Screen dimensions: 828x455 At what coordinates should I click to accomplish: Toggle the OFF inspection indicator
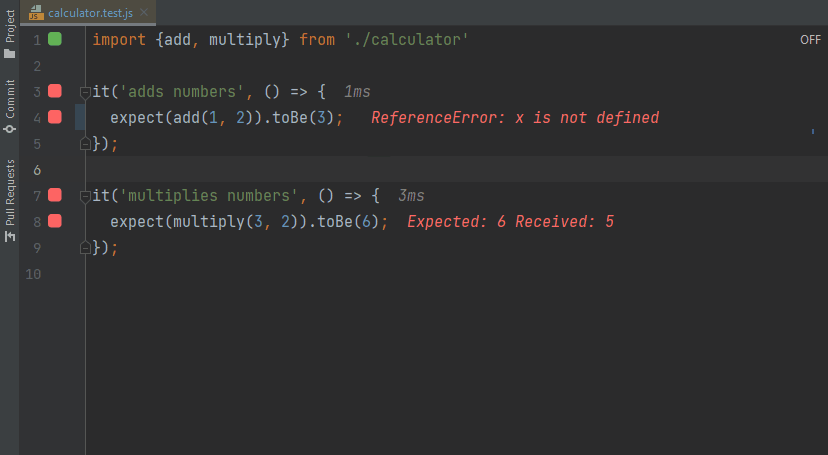(x=809, y=40)
